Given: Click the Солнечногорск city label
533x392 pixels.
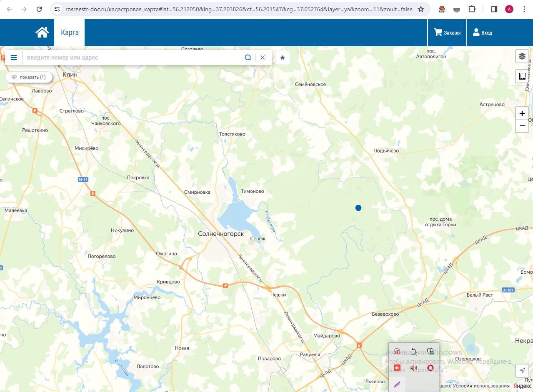Looking at the screenshot, I should [221, 234].
